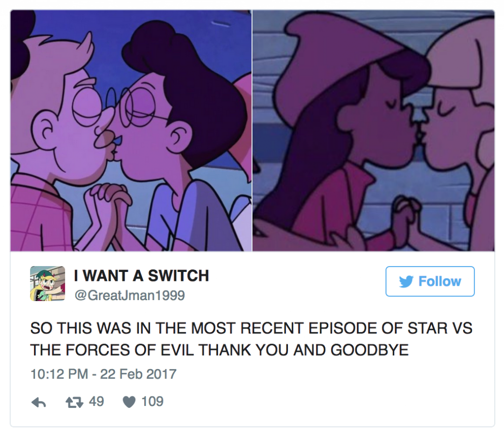Screen dimensions: 504x438
Task: View the like count of 109
Action: click(153, 402)
